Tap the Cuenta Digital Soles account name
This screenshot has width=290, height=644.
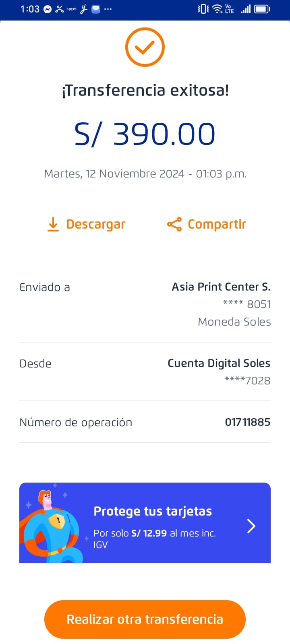[x=219, y=363]
